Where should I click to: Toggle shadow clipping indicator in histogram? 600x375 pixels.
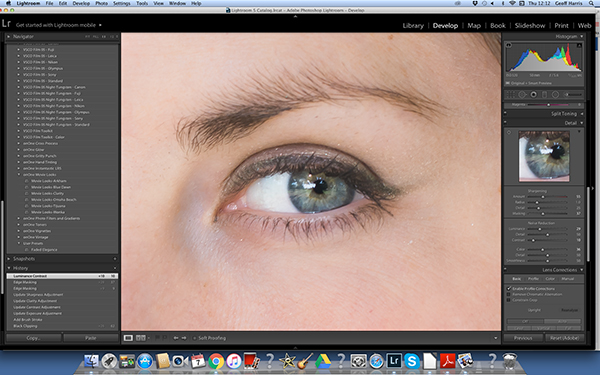[x=509, y=46]
